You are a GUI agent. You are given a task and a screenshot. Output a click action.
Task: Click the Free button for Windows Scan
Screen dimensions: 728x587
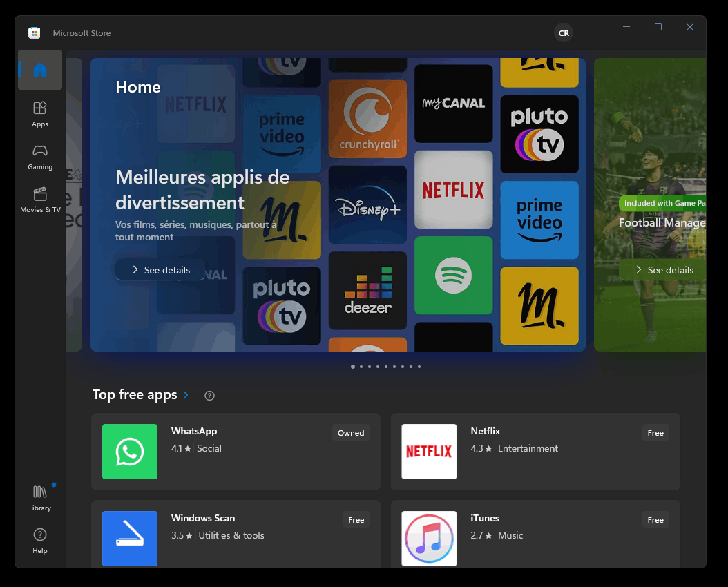tap(356, 520)
